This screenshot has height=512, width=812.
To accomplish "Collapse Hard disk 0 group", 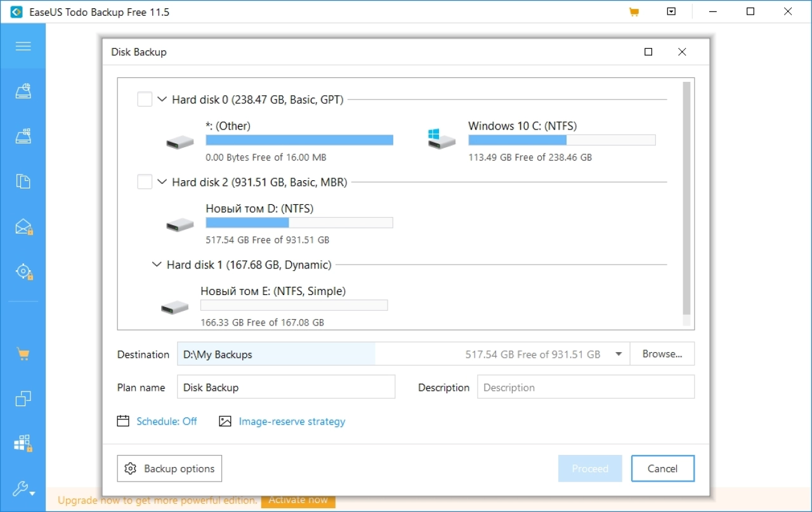I will click(x=162, y=100).
